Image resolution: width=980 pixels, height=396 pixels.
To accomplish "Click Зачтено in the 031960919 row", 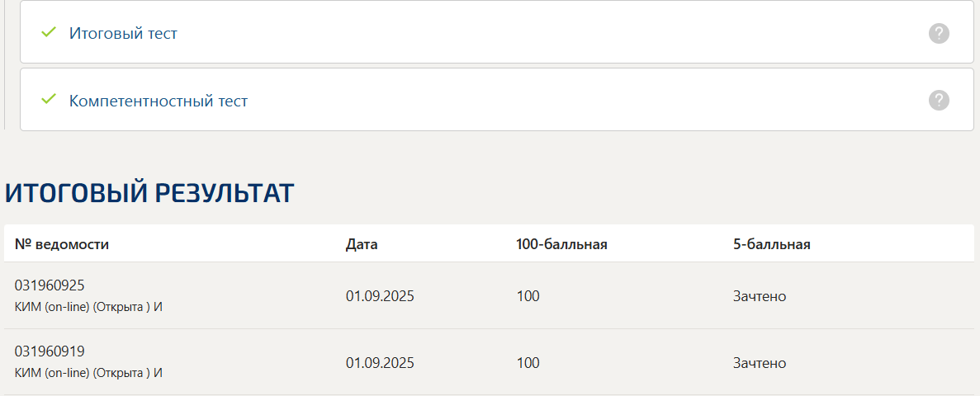I will pyautogui.click(x=760, y=363).
